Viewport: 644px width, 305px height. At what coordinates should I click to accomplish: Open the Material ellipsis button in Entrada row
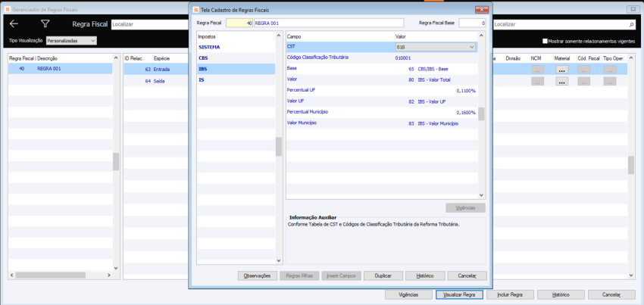(562, 70)
